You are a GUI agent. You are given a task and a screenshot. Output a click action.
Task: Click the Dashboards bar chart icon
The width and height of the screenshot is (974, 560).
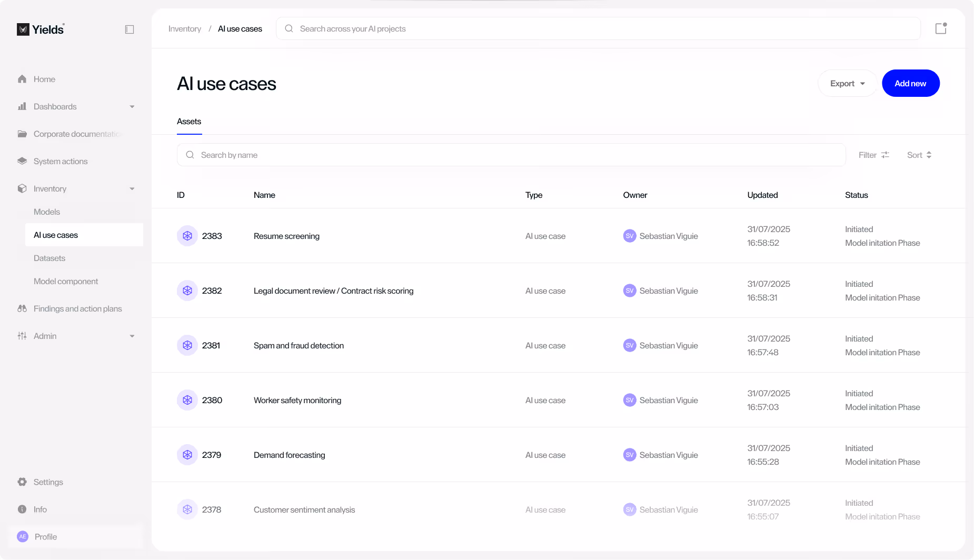(22, 106)
